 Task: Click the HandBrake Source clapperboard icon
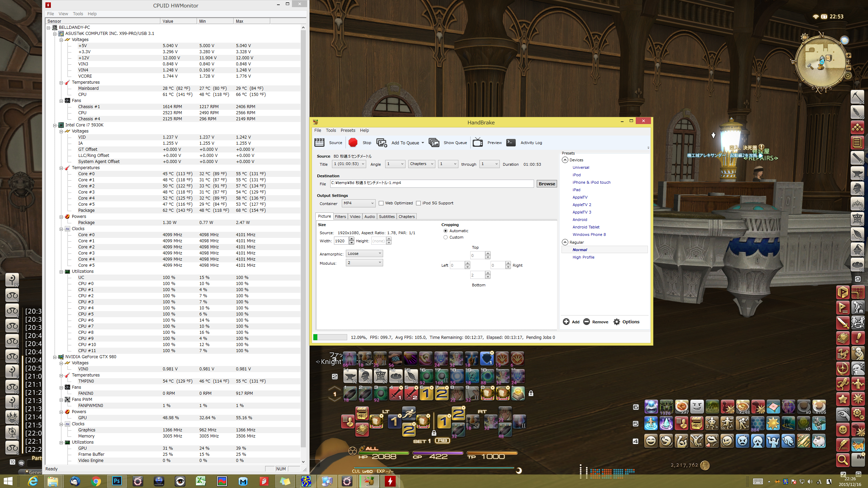(319, 143)
